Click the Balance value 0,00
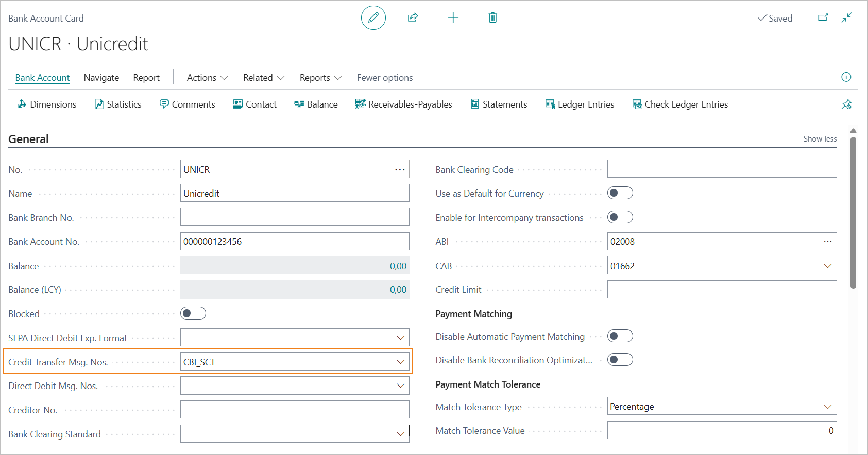Image resolution: width=868 pixels, height=455 pixels. click(x=398, y=266)
